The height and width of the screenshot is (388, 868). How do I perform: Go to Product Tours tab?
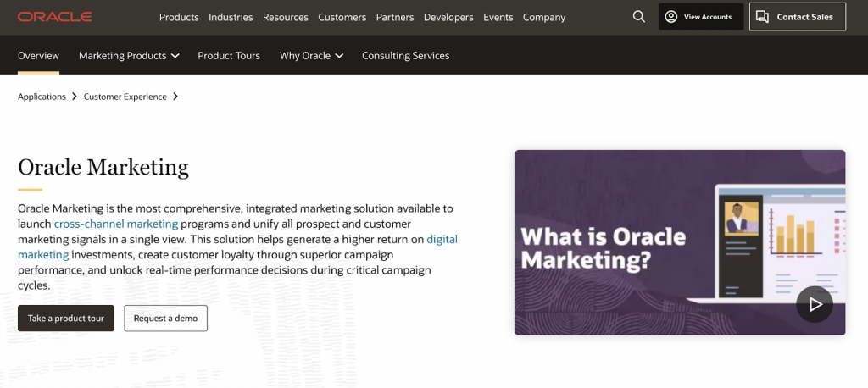229,56
